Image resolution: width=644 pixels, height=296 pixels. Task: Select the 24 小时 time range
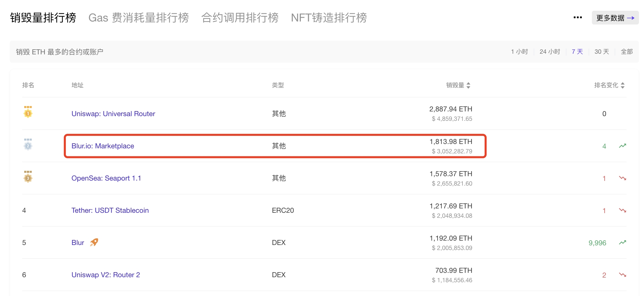pos(550,52)
